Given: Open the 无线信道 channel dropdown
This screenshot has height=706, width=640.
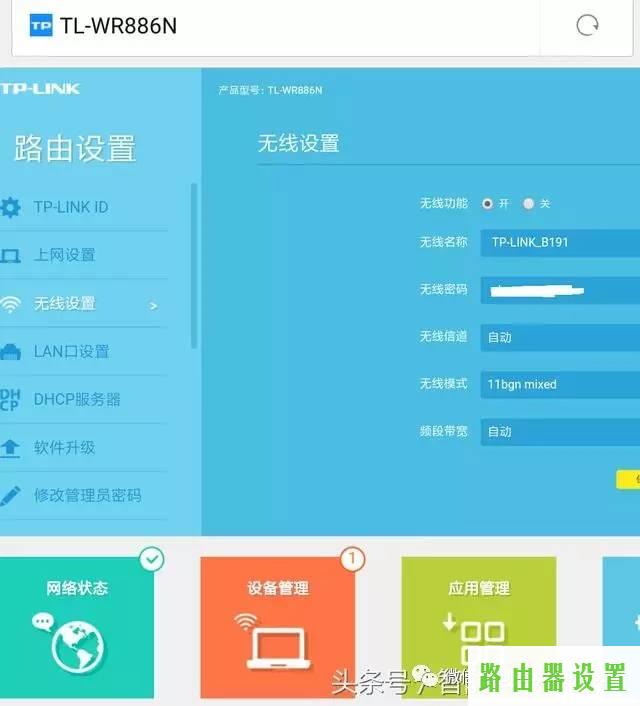Looking at the screenshot, I should click(560, 337).
